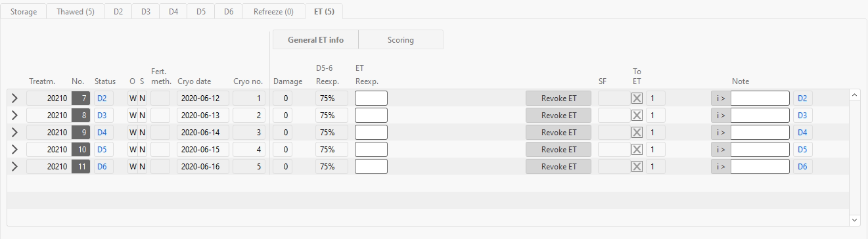
Task: Revoke ET for embryo No. 11
Action: click(559, 167)
